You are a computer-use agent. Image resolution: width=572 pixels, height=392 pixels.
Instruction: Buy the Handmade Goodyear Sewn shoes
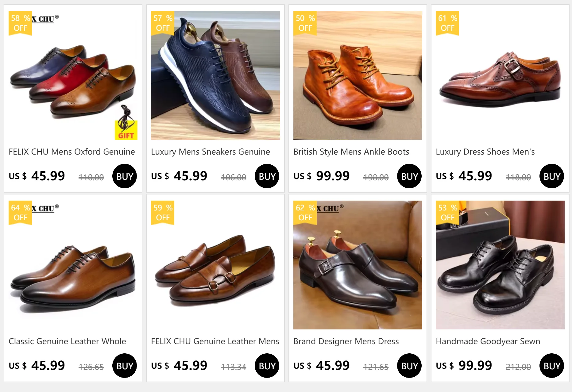(x=552, y=366)
